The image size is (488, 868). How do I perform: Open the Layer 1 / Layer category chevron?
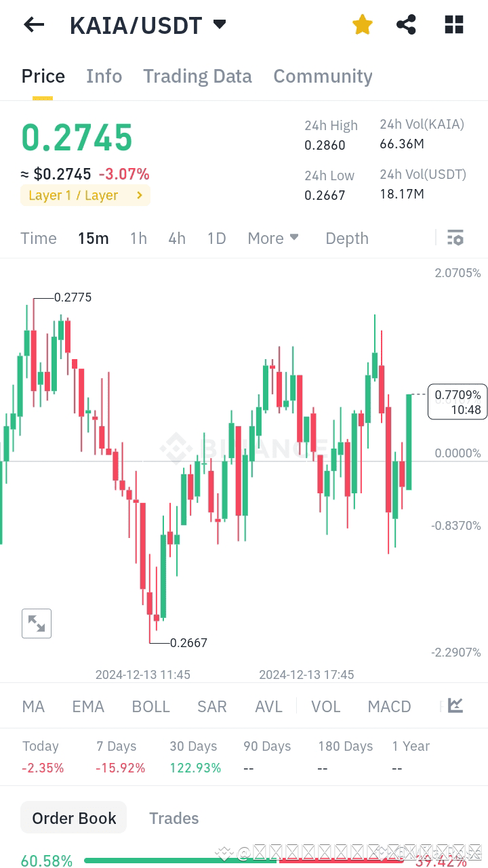141,194
